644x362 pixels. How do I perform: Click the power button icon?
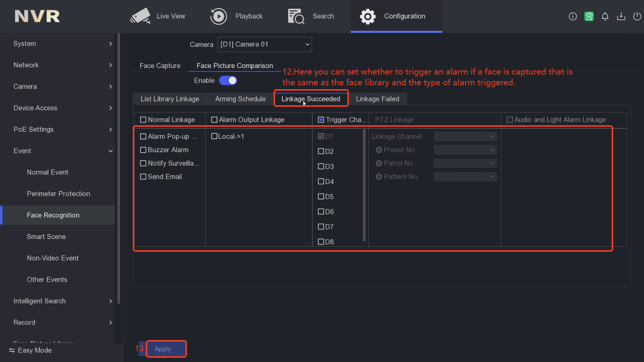tap(637, 16)
